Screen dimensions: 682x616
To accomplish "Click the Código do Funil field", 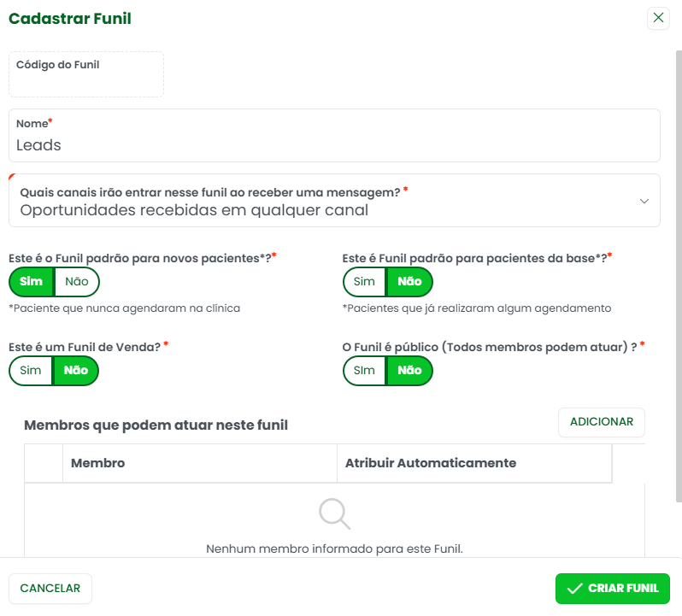I will pyautogui.click(x=86, y=75).
